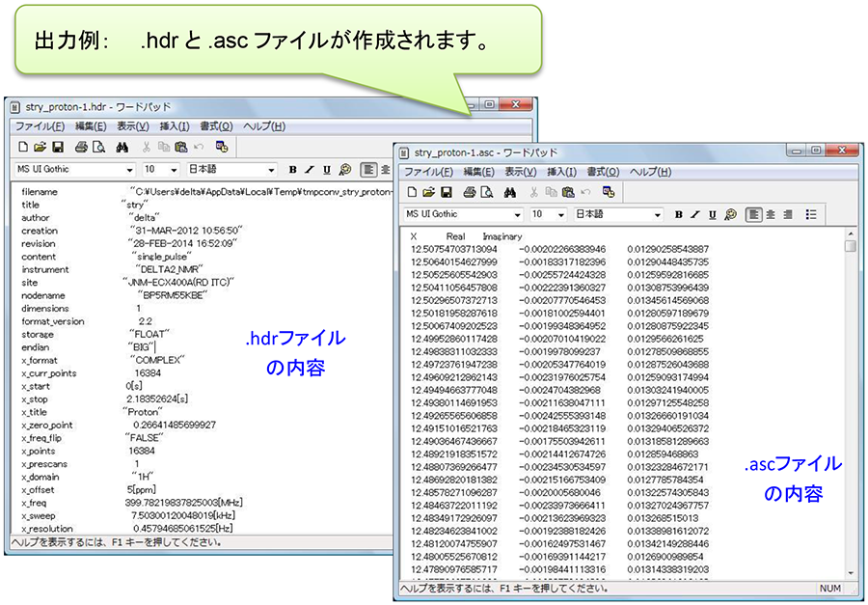868x605 pixels.
Task: Click the Print icon in the .asc window
Action: pyautogui.click(x=468, y=192)
